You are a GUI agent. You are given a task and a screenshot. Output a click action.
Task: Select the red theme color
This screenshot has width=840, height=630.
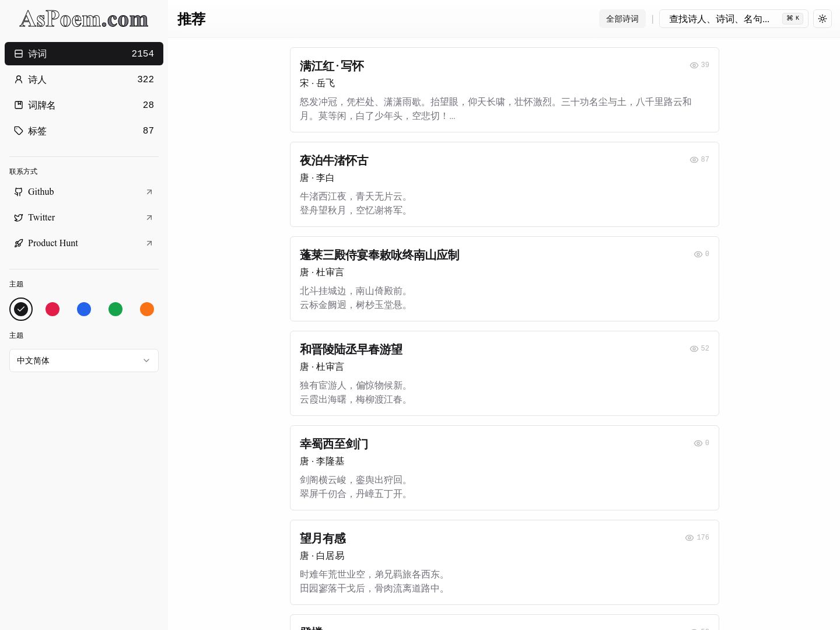pyautogui.click(x=52, y=309)
